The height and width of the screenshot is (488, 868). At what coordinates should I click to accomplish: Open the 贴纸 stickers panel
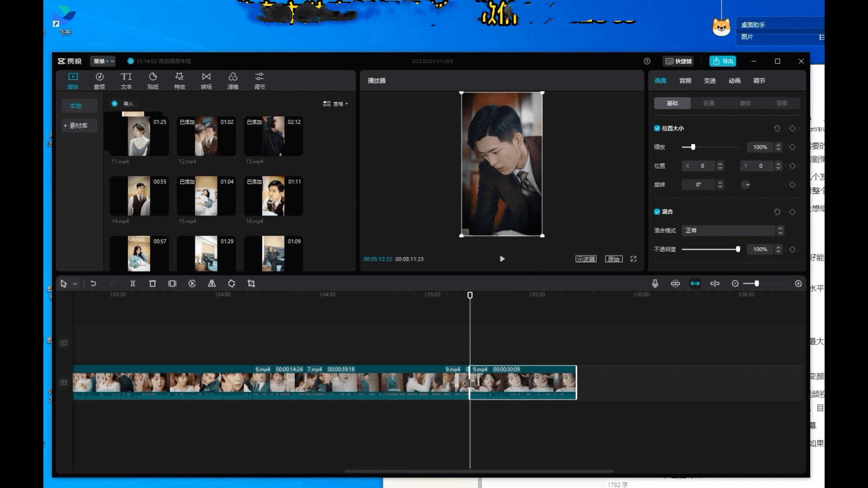coord(153,81)
